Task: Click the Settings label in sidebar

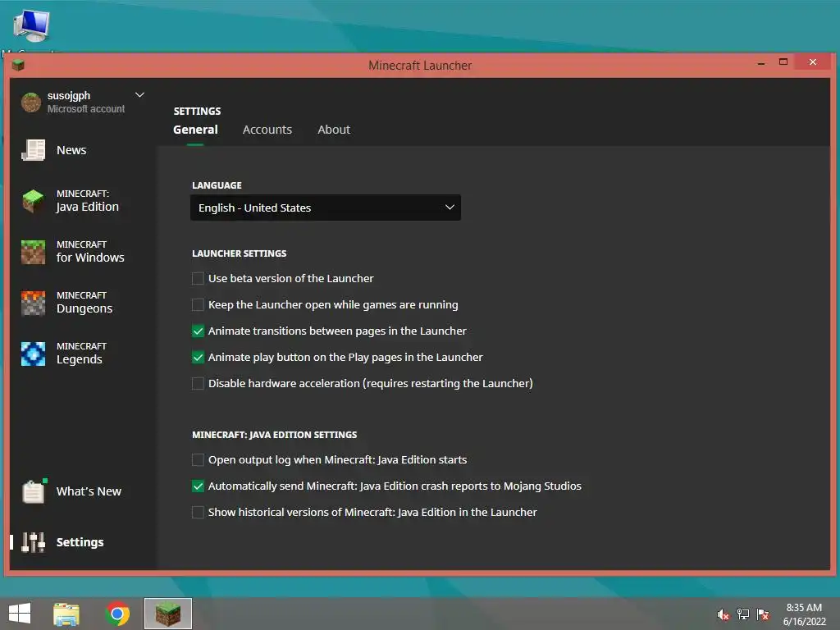Action: pos(80,542)
